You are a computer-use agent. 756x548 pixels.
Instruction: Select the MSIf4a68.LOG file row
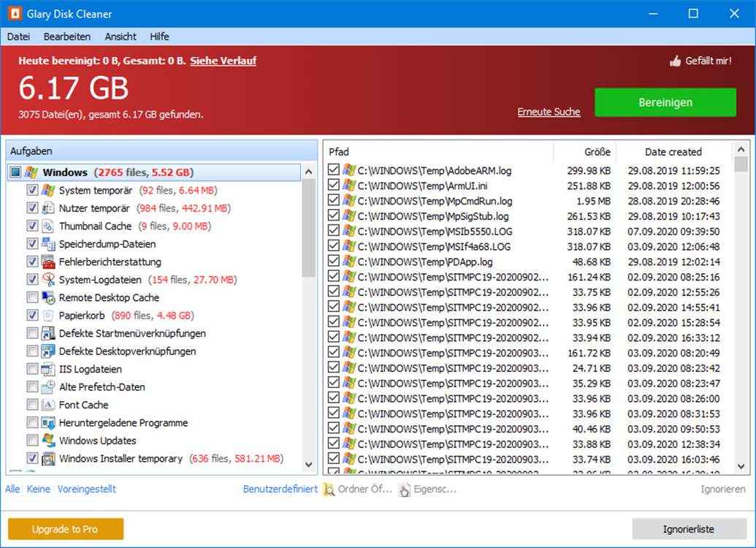[530, 246]
